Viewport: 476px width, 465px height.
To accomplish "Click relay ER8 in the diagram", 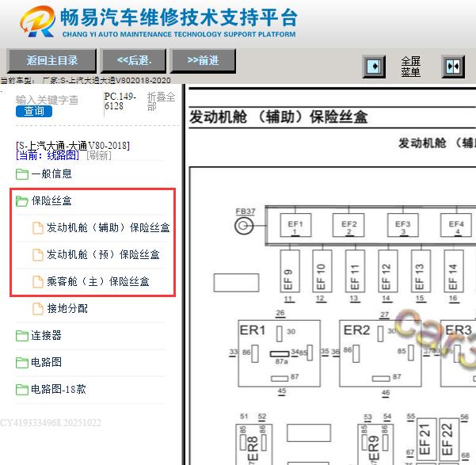I will pos(253,444).
